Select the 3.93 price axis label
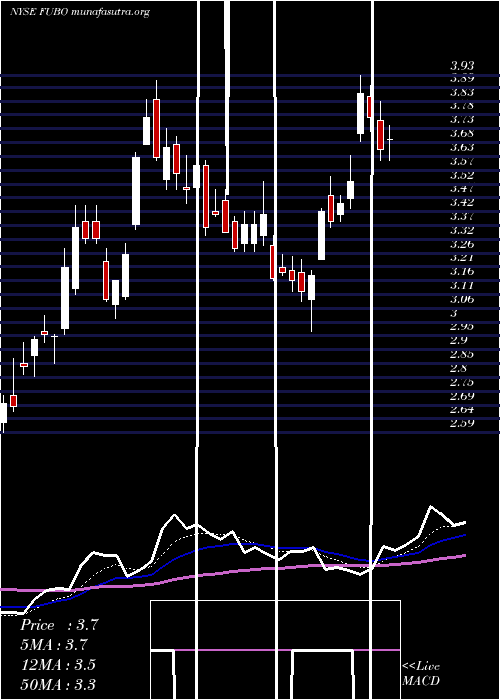The width and height of the screenshot is (500, 700). click(x=462, y=66)
